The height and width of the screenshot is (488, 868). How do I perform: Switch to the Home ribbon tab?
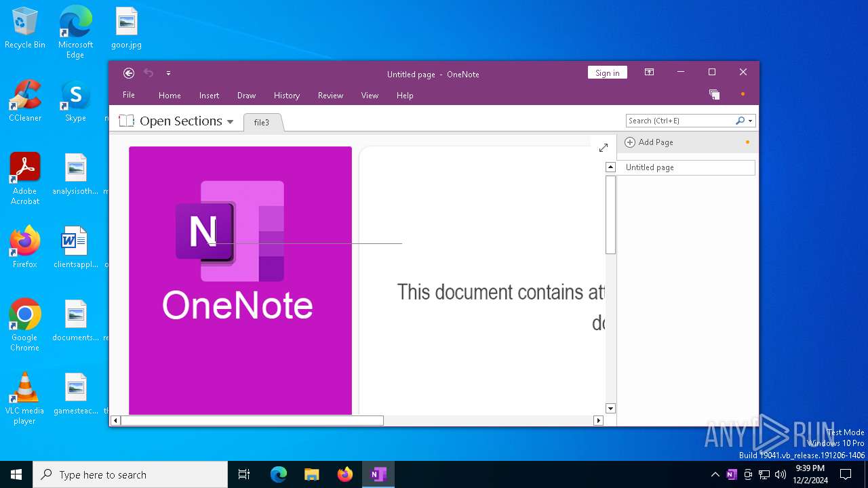170,96
